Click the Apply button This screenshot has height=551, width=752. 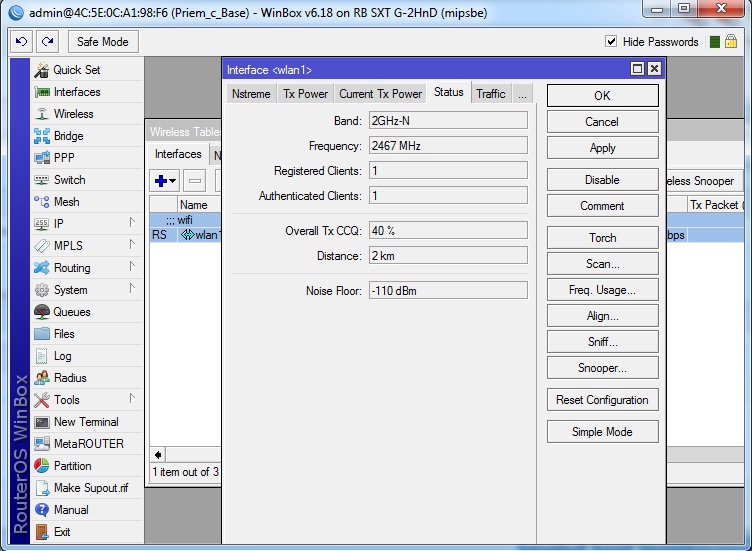(x=602, y=148)
